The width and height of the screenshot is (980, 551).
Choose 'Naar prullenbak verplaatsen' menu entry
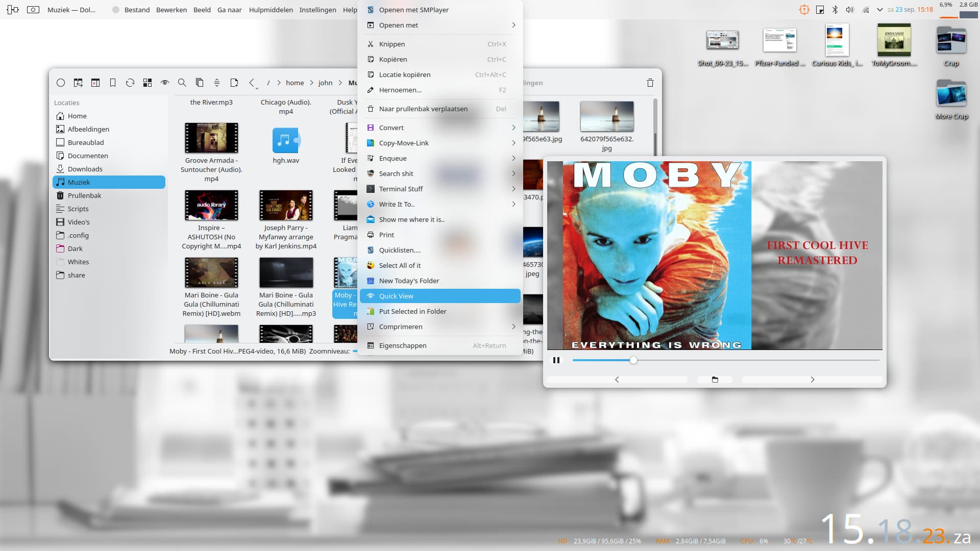pos(440,109)
